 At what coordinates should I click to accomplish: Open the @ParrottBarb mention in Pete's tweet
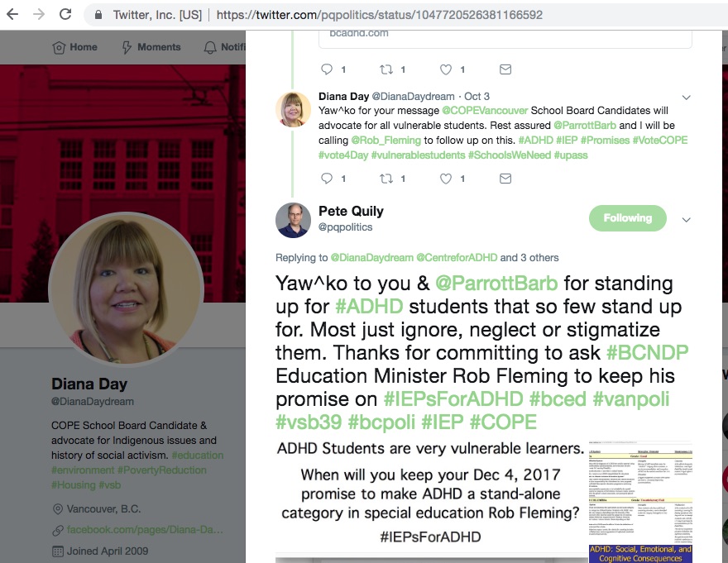pyautogui.click(x=496, y=283)
